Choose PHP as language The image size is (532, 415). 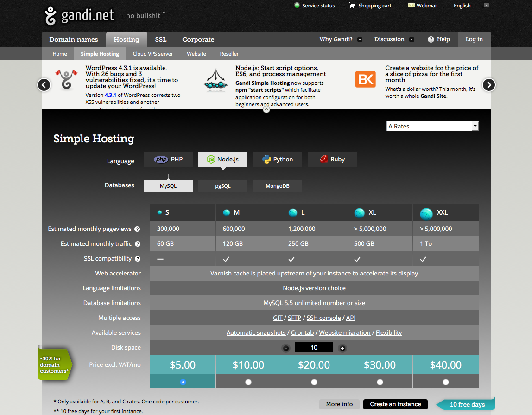(168, 159)
